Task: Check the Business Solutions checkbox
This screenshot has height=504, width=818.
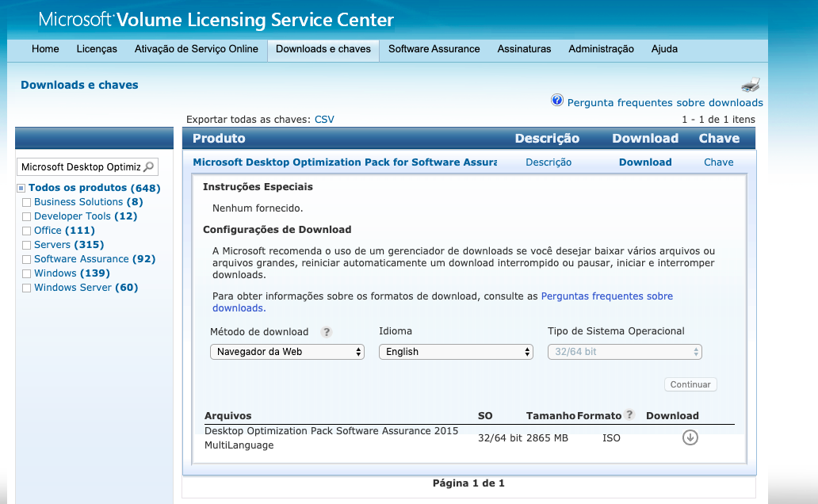Action: pyautogui.click(x=27, y=203)
